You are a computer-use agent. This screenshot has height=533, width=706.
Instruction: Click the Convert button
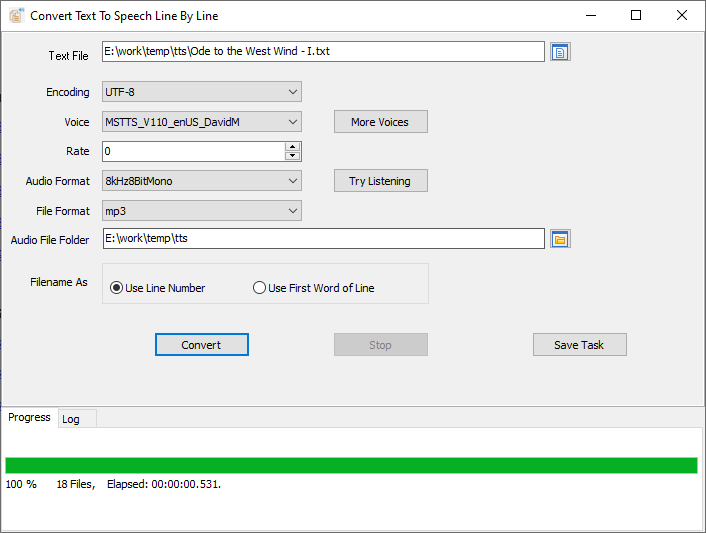point(202,345)
